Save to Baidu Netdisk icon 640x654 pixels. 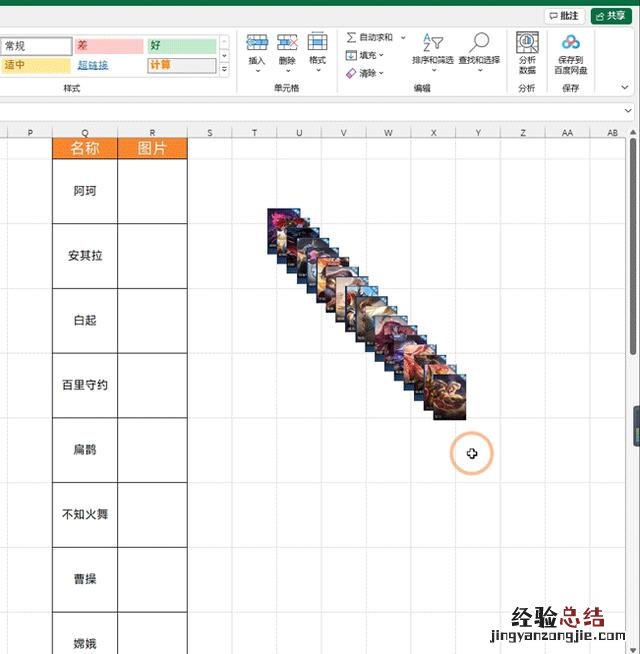click(x=571, y=42)
